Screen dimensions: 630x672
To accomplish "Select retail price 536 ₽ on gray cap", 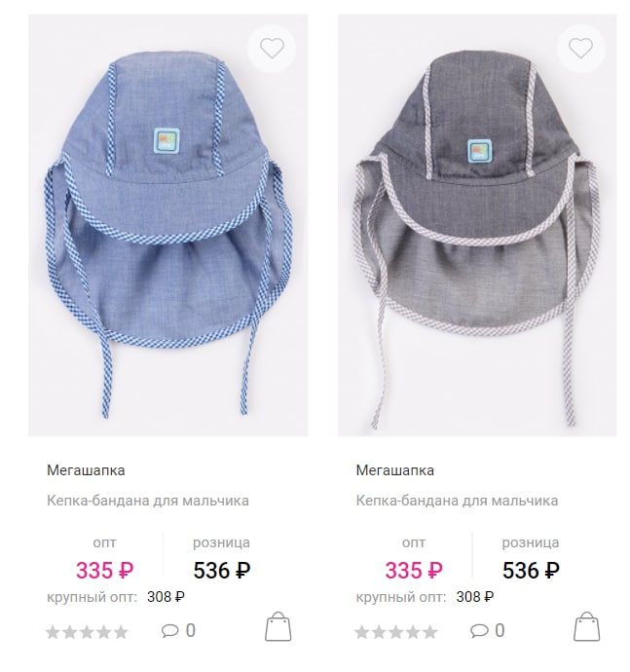I will click(x=531, y=571).
